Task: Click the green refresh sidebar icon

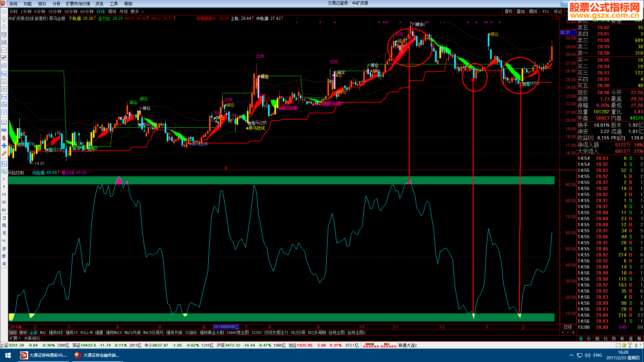Action: [x=4, y=171]
